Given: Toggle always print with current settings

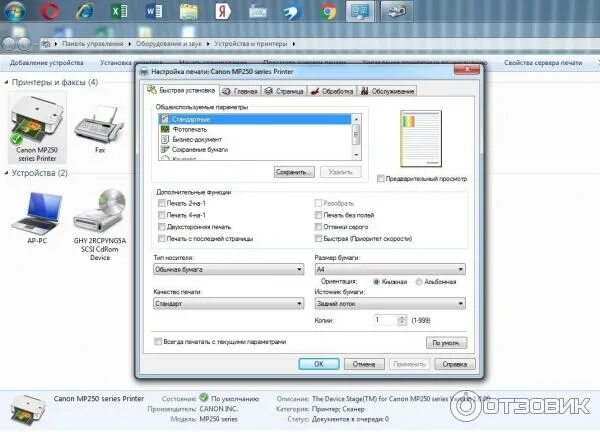Looking at the screenshot, I should [158, 341].
